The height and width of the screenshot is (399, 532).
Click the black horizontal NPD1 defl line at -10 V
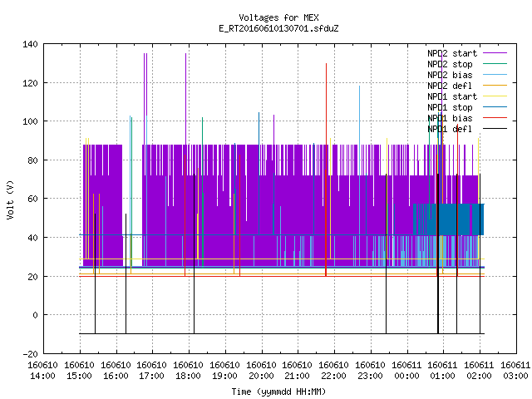[282, 334]
